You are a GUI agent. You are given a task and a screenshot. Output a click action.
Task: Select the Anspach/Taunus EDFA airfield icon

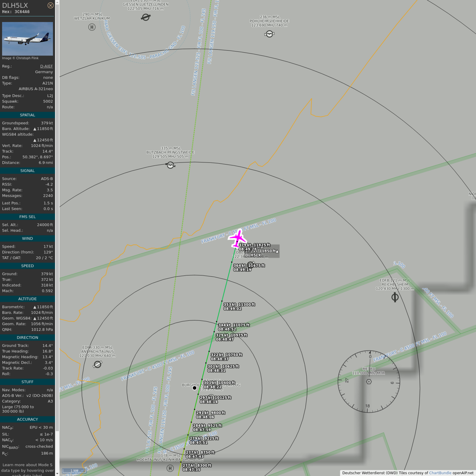98,364
